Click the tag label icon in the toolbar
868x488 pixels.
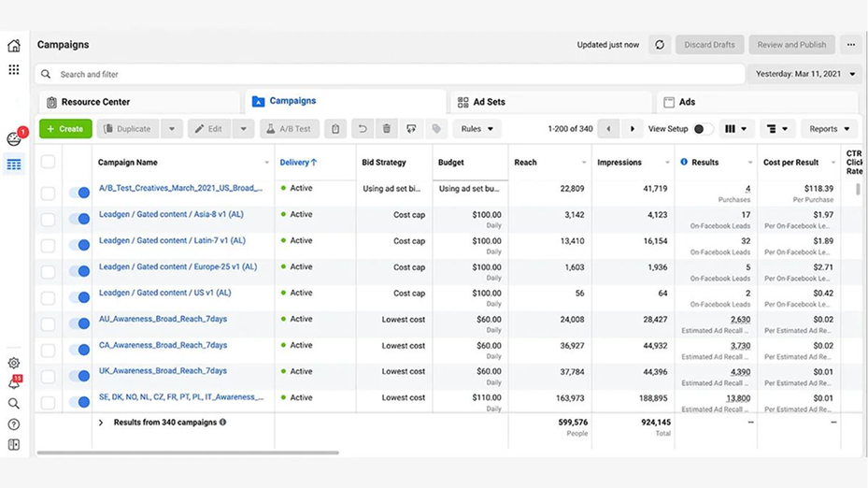(435, 129)
